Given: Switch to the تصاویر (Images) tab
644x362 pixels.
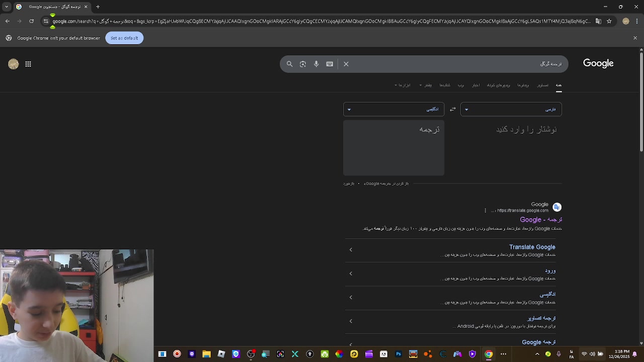Looking at the screenshot, I should [542, 85].
